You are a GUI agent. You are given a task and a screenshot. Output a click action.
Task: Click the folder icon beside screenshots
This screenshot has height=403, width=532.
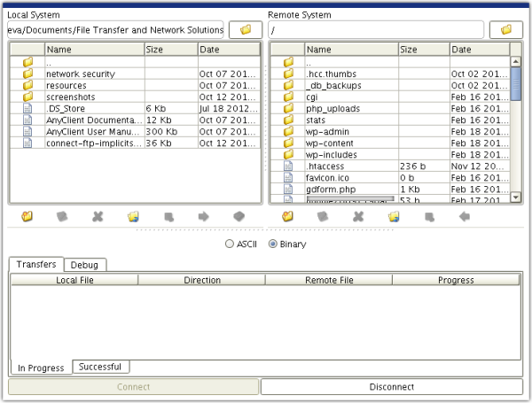tap(27, 97)
